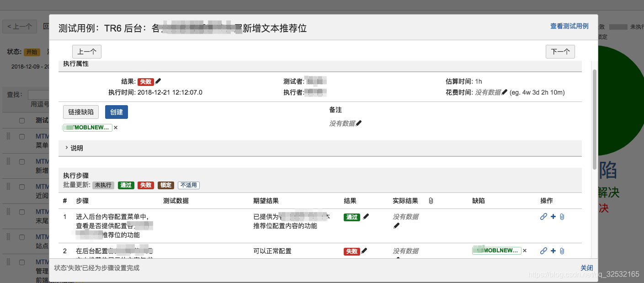Click the 执行属性 section heading
Screen dimensions: 644x283
(x=76, y=64)
